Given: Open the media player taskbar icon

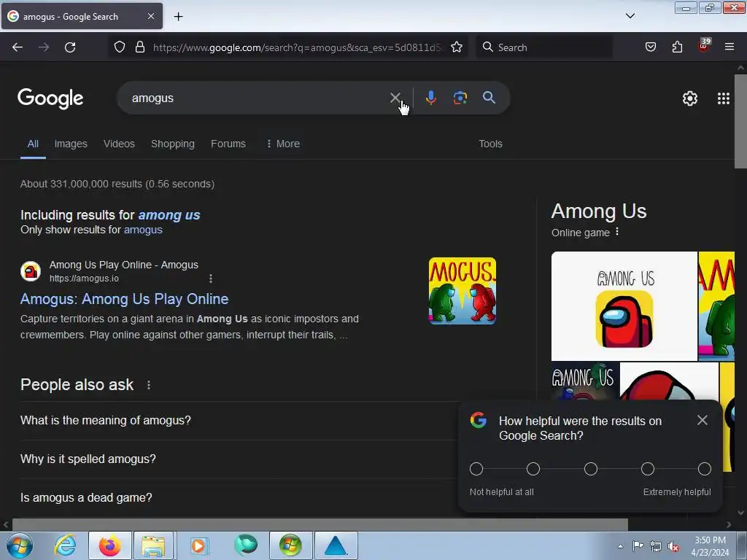Looking at the screenshot, I should coord(199,545).
